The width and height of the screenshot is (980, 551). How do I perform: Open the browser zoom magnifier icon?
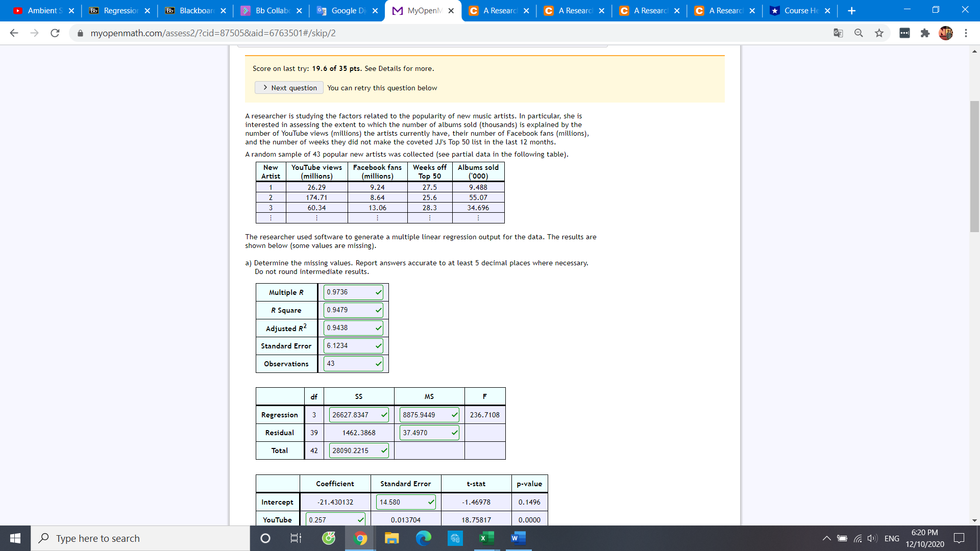(859, 33)
